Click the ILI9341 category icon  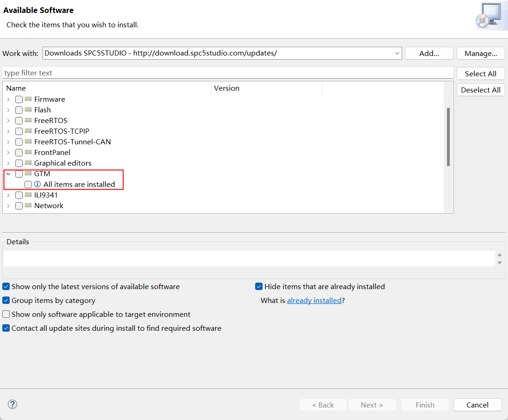tap(28, 195)
